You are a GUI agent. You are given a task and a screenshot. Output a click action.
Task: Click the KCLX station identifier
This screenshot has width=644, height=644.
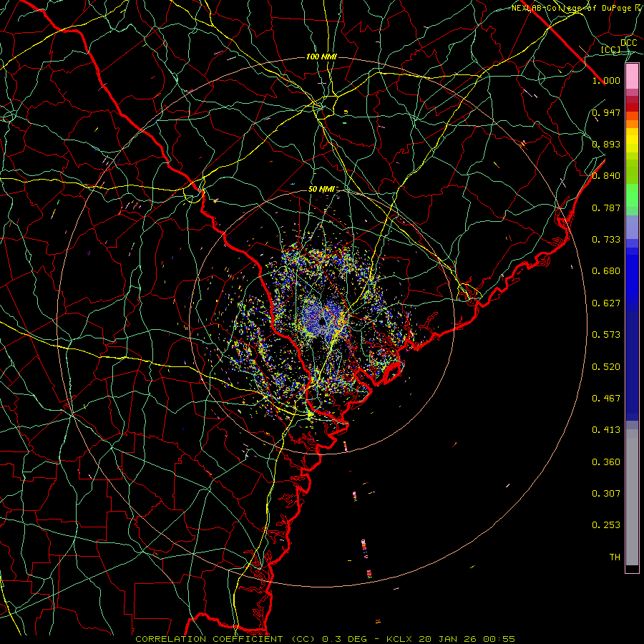(x=399, y=639)
